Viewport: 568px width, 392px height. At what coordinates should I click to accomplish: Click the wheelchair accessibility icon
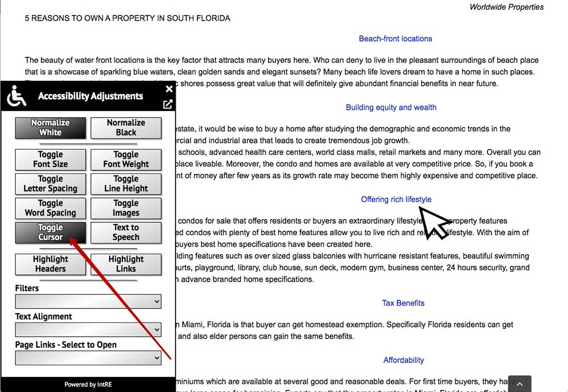[x=17, y=96]
